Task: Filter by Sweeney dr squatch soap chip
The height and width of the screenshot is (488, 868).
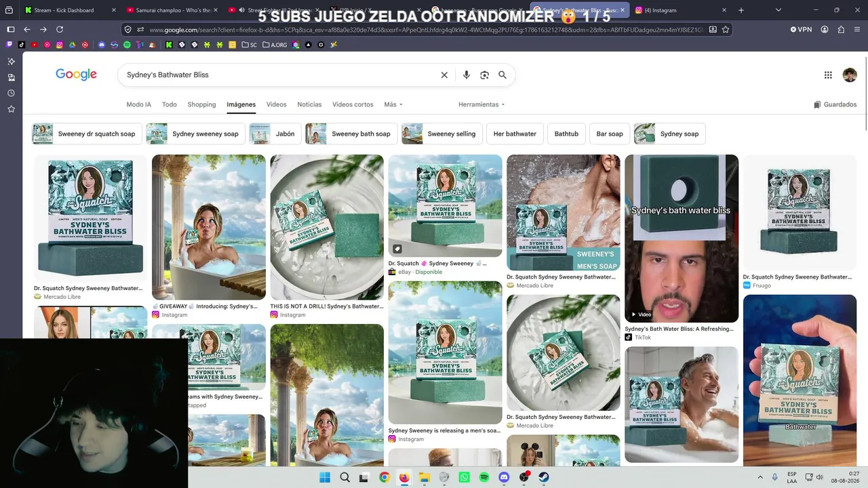Action: pyautogui.click(x=87, y=134)
